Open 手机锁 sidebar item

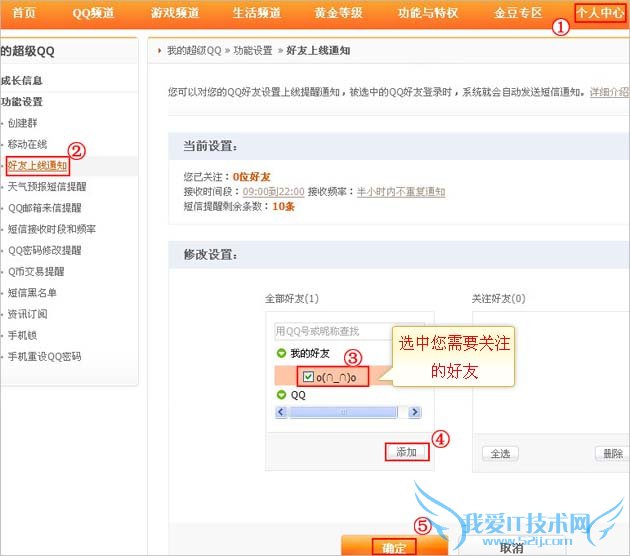click(x=22, y=335)
